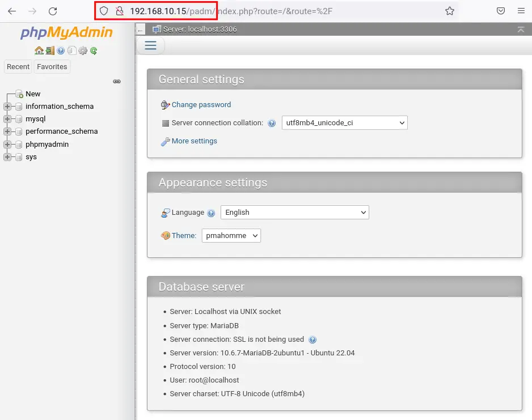532x420 pixels.
Task: Click the browser forward arrow
Action: 32,11
